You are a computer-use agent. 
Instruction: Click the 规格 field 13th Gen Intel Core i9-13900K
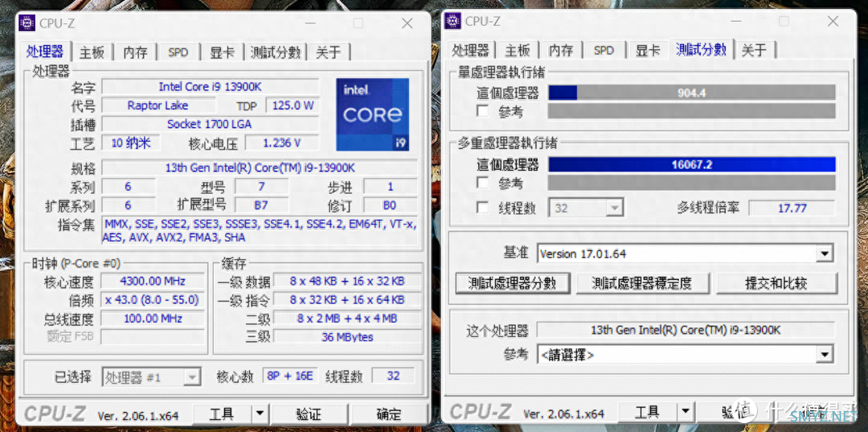pyautogui.click(x=260, y=167)
